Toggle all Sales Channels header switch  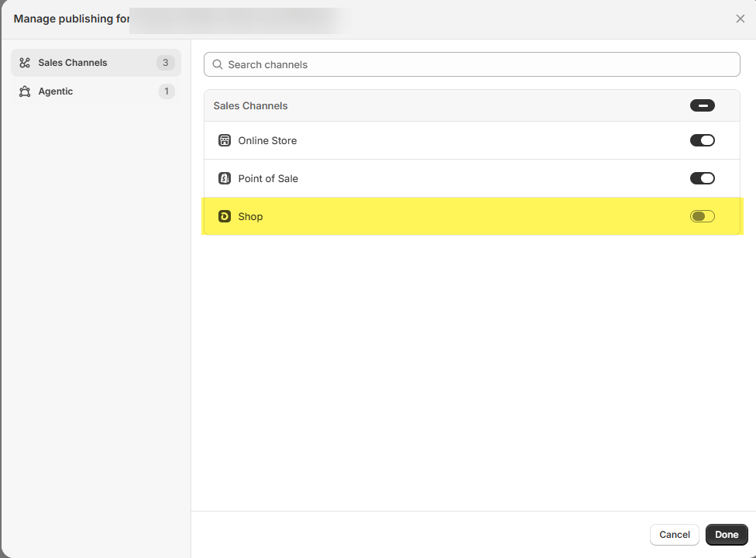pos(702,105)
